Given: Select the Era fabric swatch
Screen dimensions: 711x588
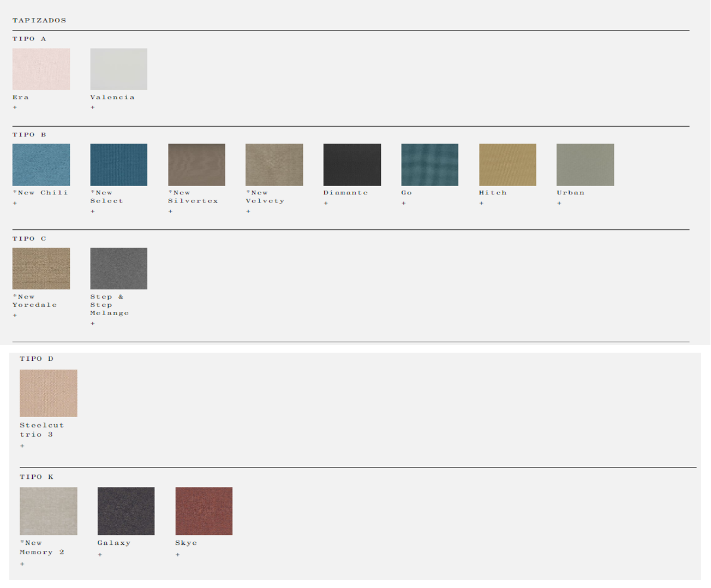Looking at the screenshot, I should click(41, 69).
